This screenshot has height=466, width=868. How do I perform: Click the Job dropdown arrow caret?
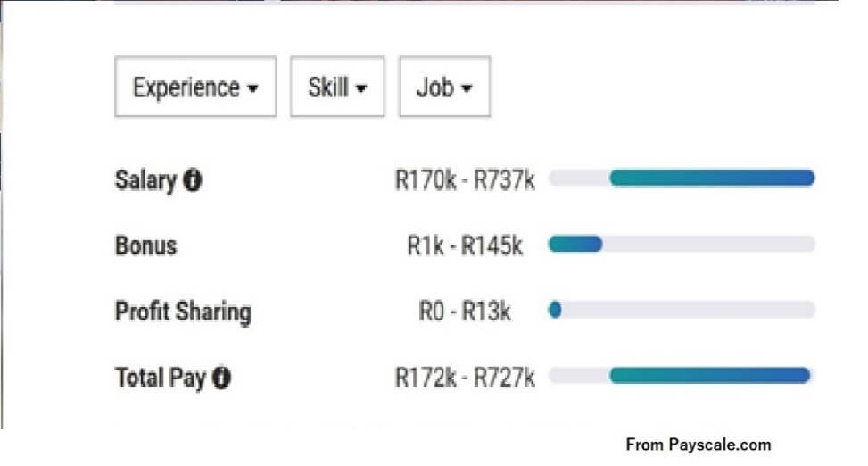467,88
